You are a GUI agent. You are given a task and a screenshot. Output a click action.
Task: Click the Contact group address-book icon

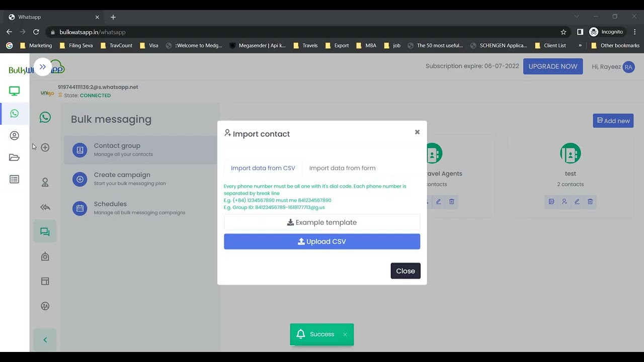pos(79,150)
